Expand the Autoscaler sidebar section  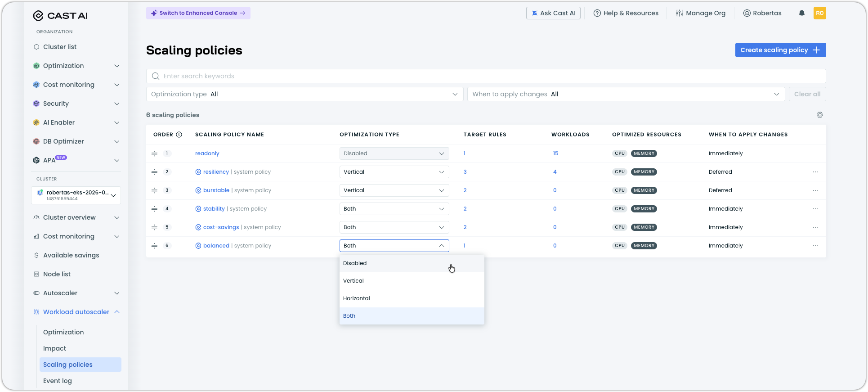tap(117, 293)
